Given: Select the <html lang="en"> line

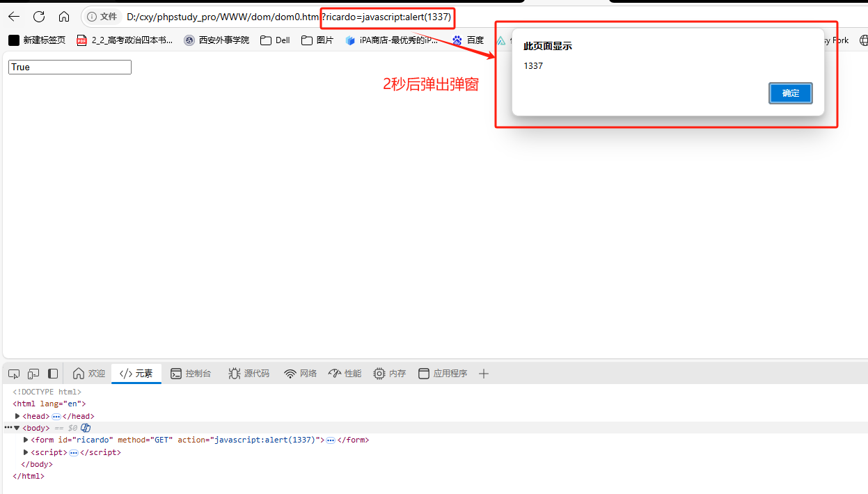Looking at the screenshot, I should pos(49,404).
